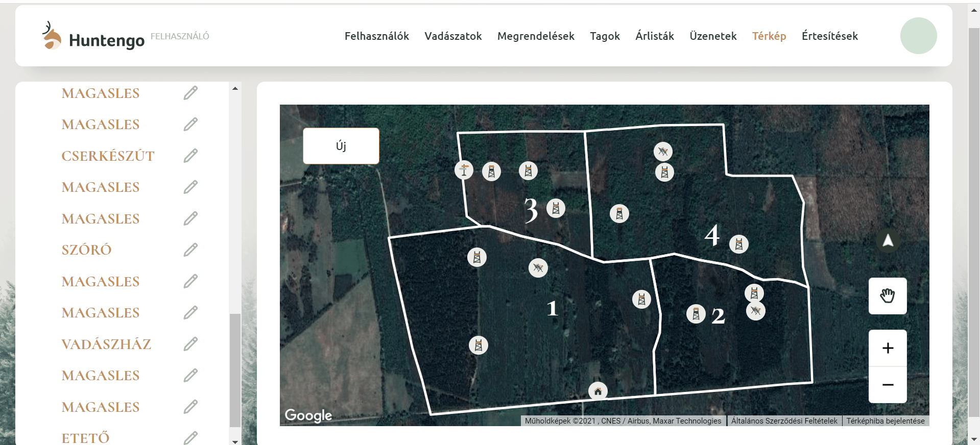
Task: Open the Térképhiba bejelentése link
Action: [885, 421]
